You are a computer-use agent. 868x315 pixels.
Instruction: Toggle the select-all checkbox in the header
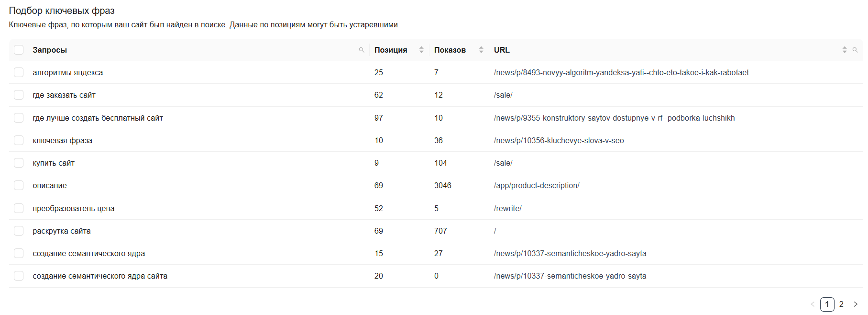[19, 50]
